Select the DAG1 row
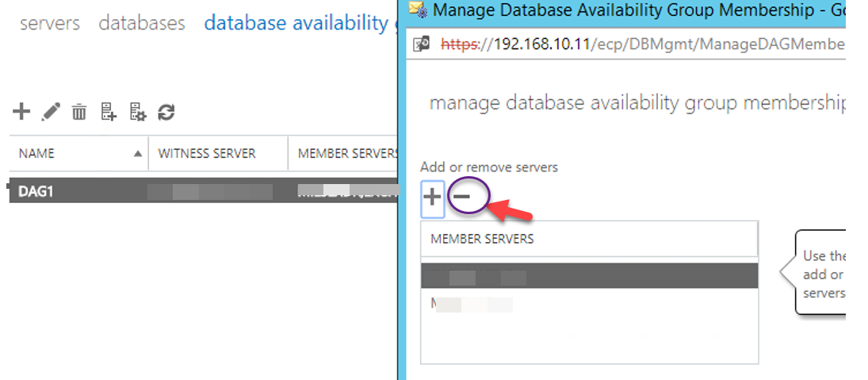Screen dimensions: 868x380 203,191
